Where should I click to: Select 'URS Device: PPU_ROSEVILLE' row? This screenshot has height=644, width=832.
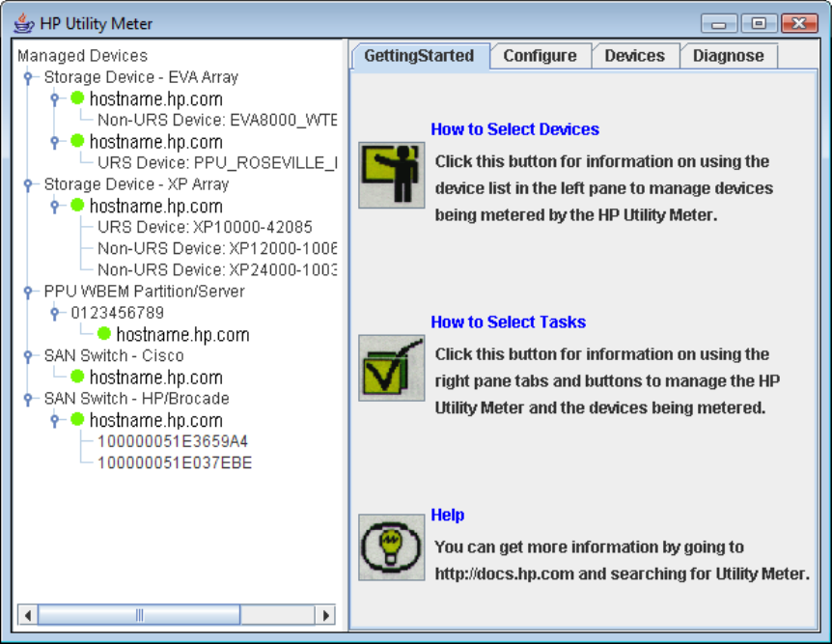(x=217, y=162)
